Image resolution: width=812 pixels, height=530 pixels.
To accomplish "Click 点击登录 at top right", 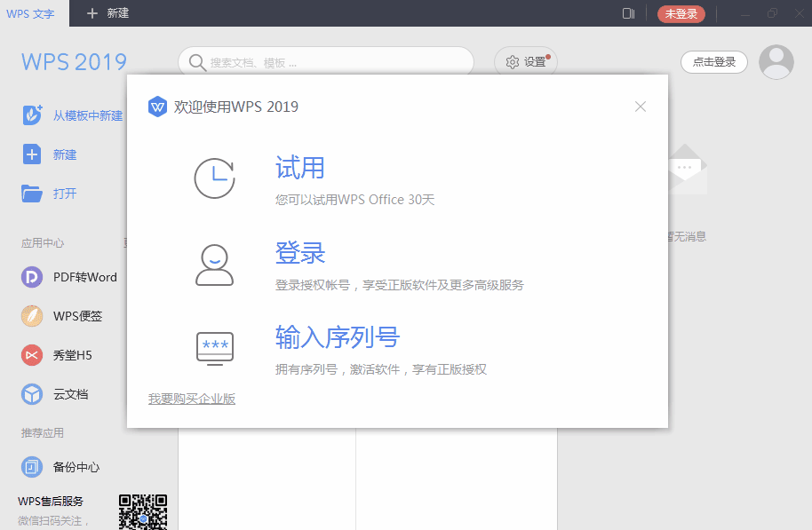I will pos(713,61).
